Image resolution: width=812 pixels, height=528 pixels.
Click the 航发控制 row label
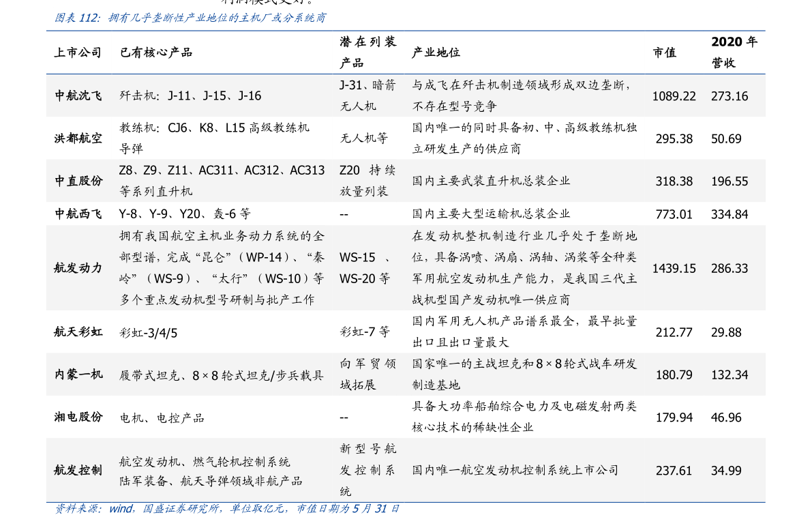(78, 470)
